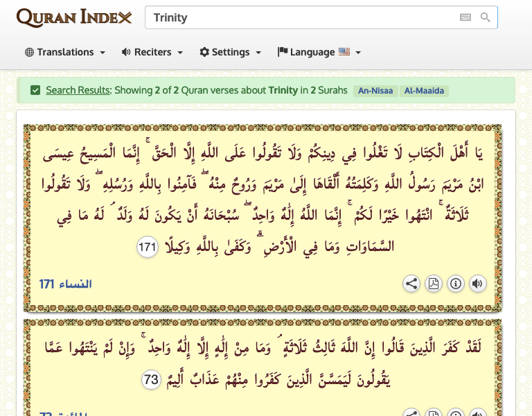
Task: Click the share icon for verse An-Nisaa 171
Action: coord(411,284)
